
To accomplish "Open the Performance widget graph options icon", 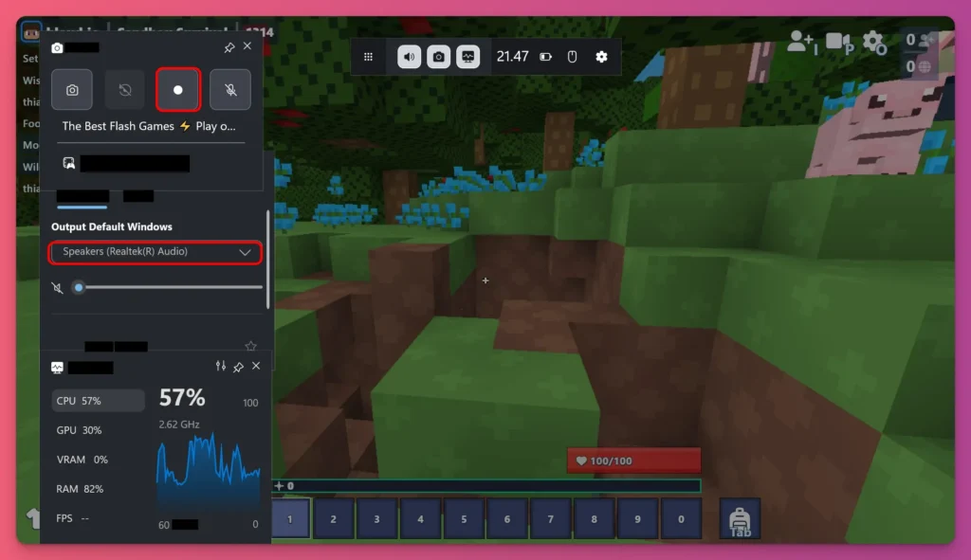I will coord(219,366).
